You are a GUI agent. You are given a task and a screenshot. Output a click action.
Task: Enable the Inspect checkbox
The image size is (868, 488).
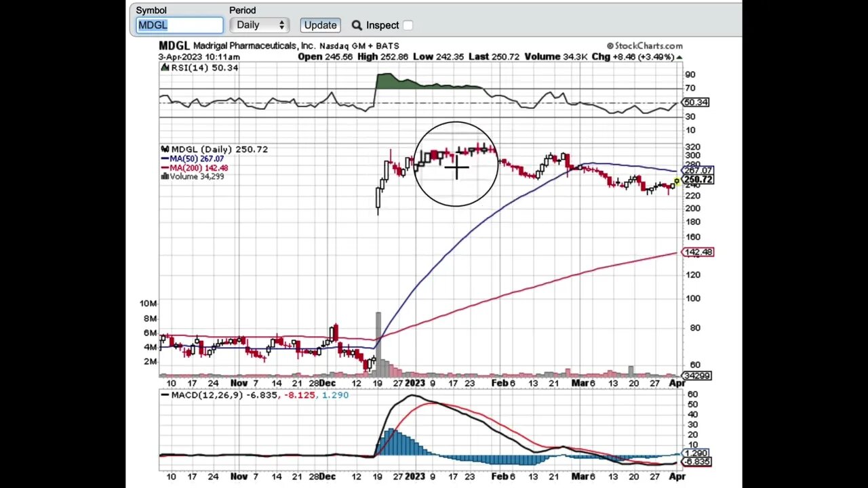(x=408, y=25)
